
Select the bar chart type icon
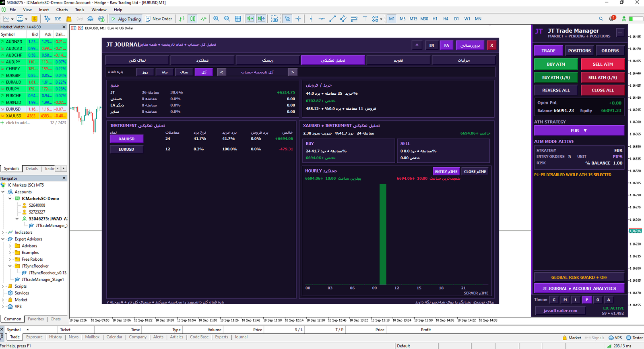pos(182,19)
